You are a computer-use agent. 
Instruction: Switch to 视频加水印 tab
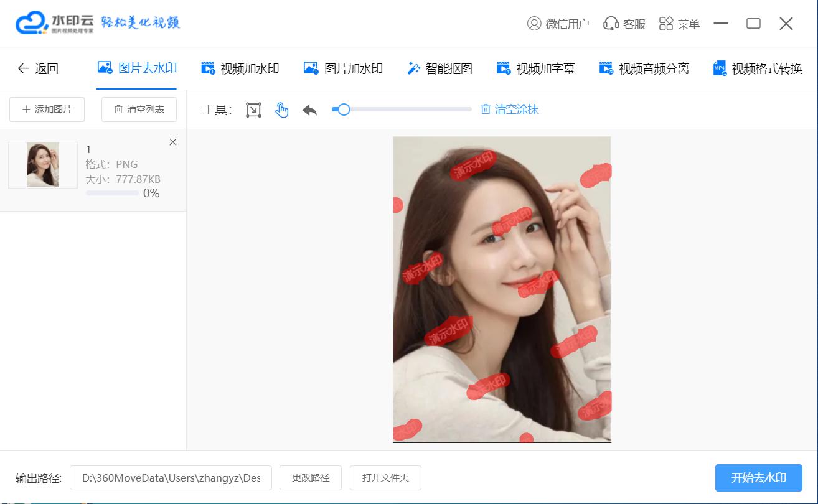point(240,68)
